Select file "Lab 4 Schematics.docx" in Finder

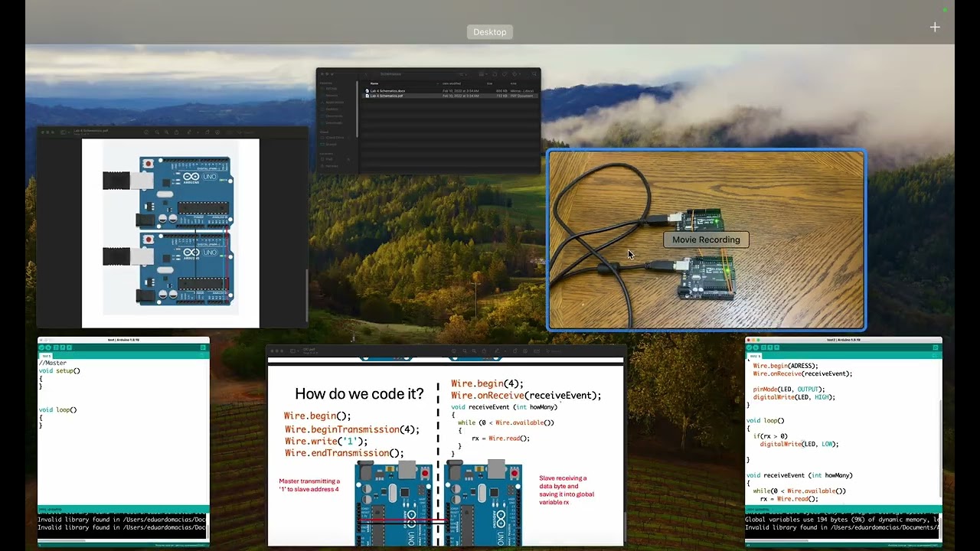tap(387, 90)
